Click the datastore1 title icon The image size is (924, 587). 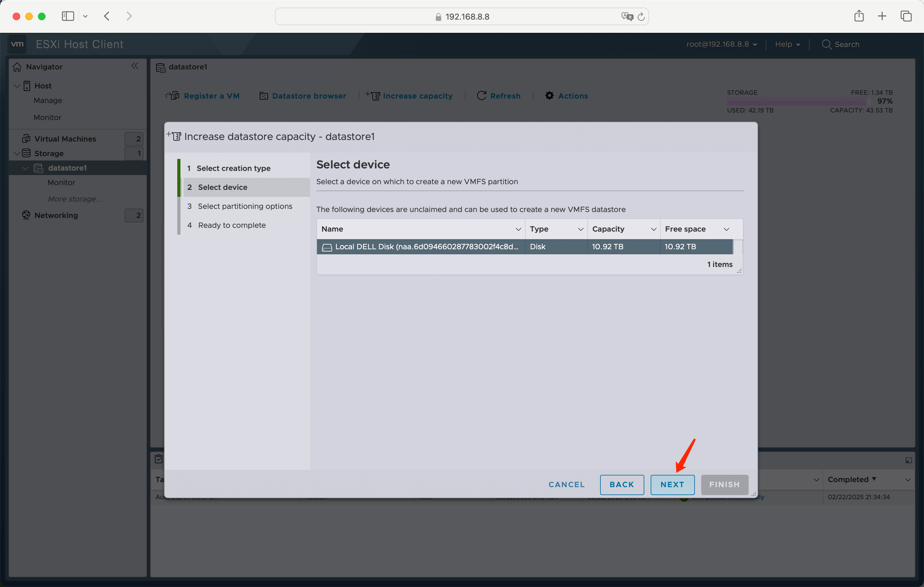[161, 68]
